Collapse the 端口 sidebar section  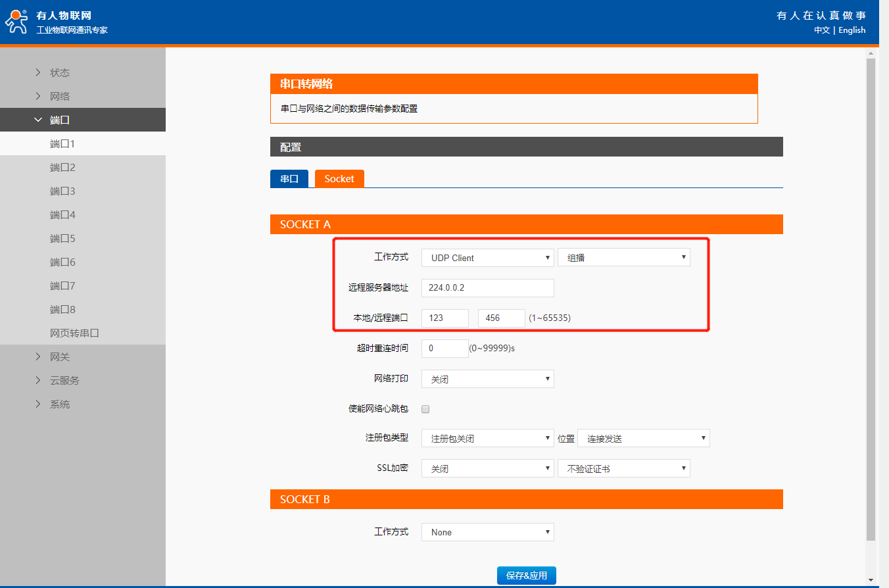point(59,120)
